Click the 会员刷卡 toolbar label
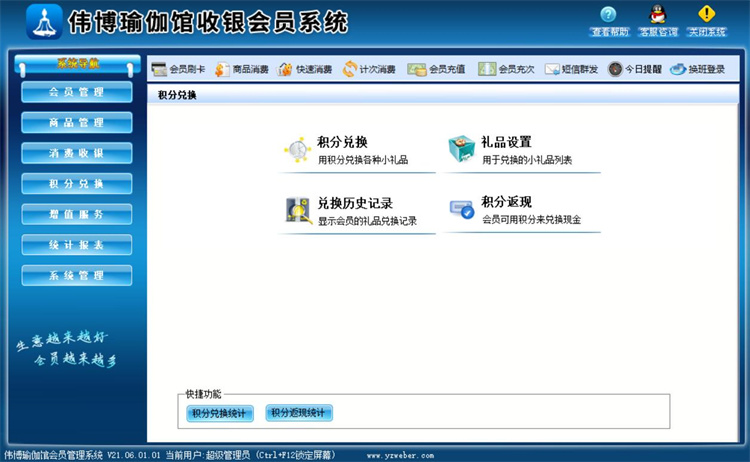Viewport: 750px width, 462px height. (x=187, y=69)
